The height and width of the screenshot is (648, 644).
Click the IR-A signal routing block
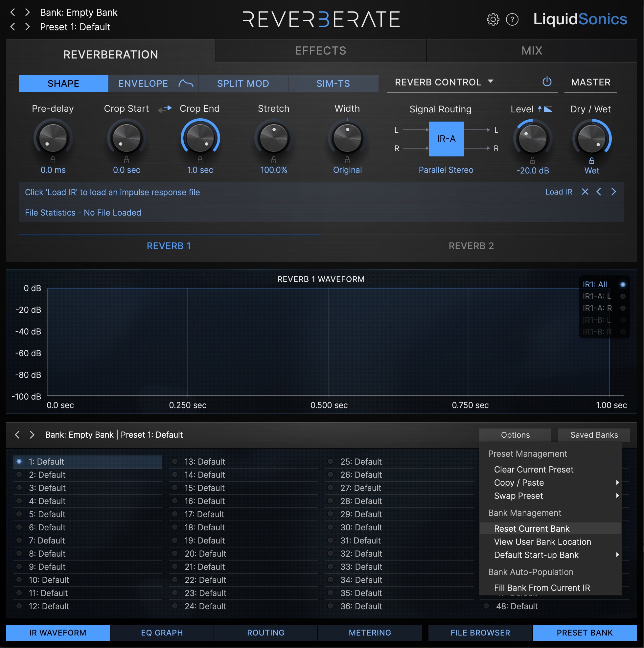pos(447,139)
